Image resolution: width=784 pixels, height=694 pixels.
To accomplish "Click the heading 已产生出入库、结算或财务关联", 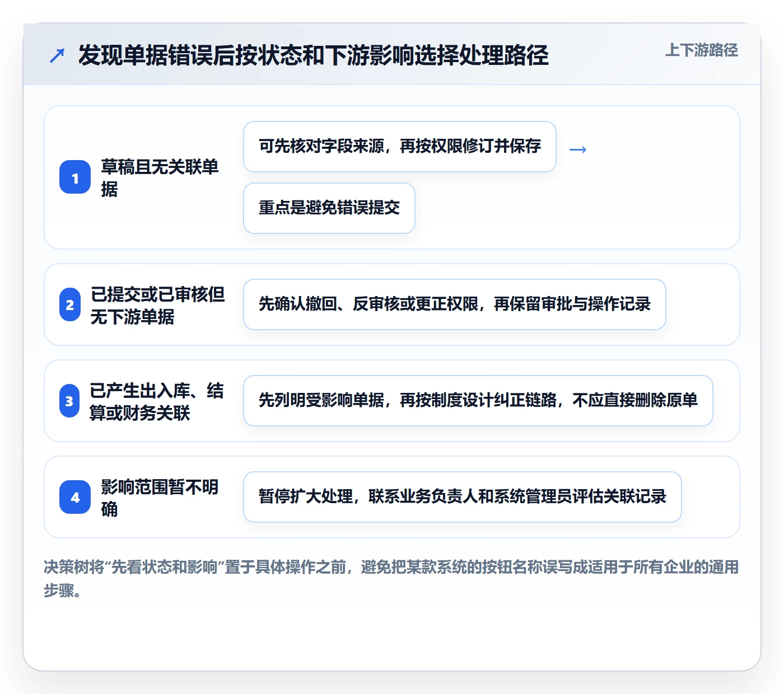I will 157,401.
